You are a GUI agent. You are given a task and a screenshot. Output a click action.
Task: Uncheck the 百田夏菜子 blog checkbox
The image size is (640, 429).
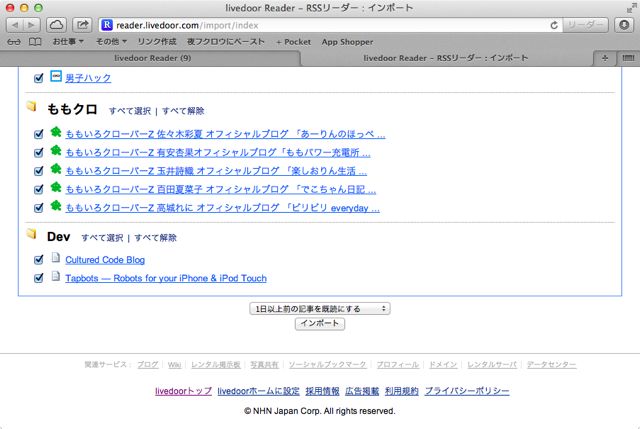(x=39, y=189)
